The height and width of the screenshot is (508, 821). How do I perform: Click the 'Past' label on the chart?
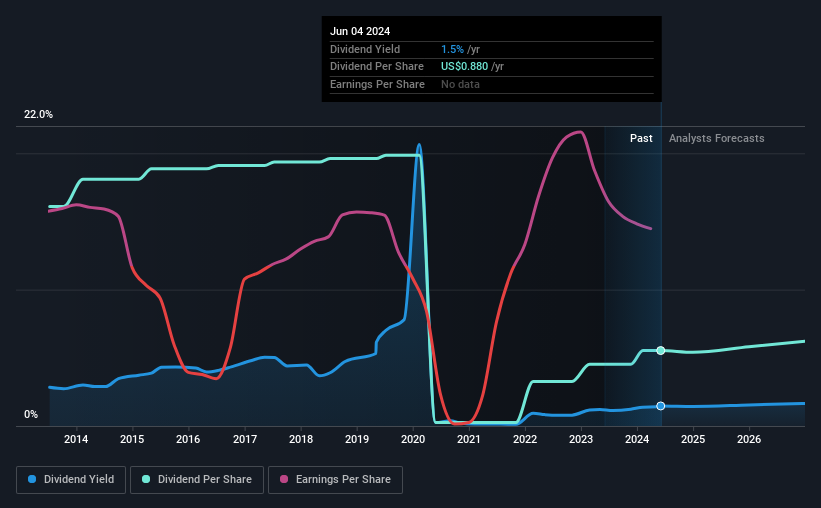pyautogui.click(x=641, y=138)
